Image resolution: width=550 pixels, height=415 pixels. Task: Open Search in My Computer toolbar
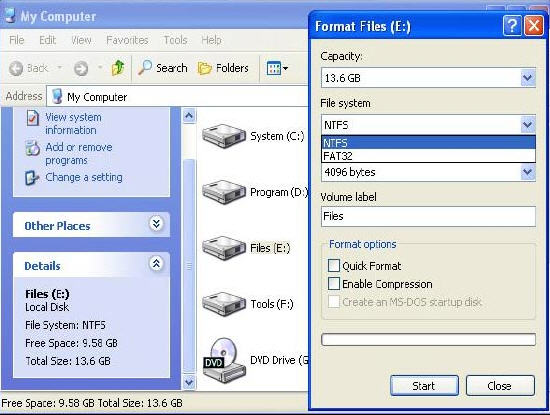coord(162,68)
